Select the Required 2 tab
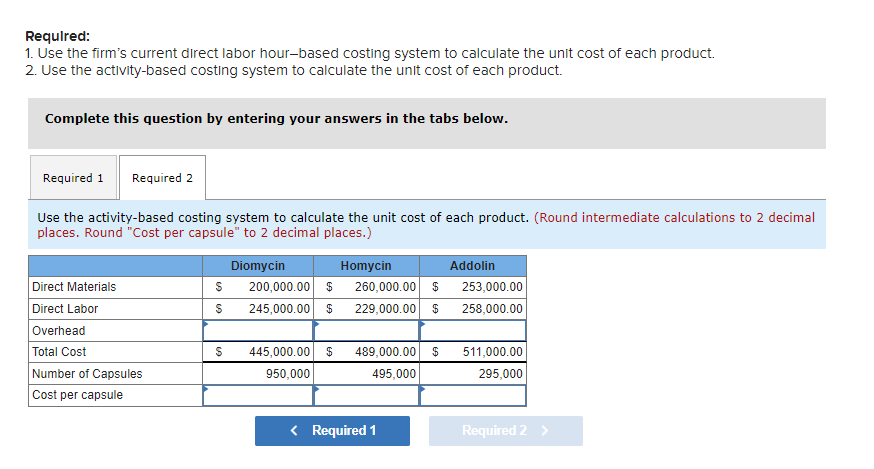 click(x=162, y=177)
